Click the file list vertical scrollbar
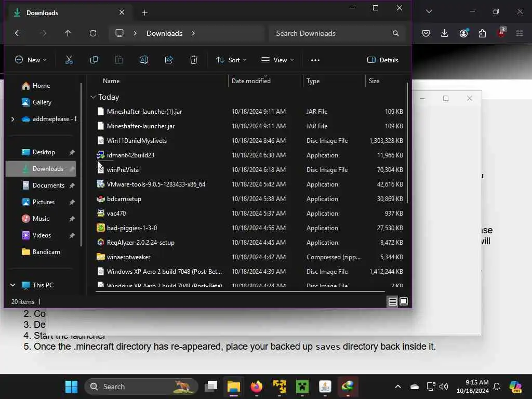This screenshot has height=399, width=532. pos(407,142)
